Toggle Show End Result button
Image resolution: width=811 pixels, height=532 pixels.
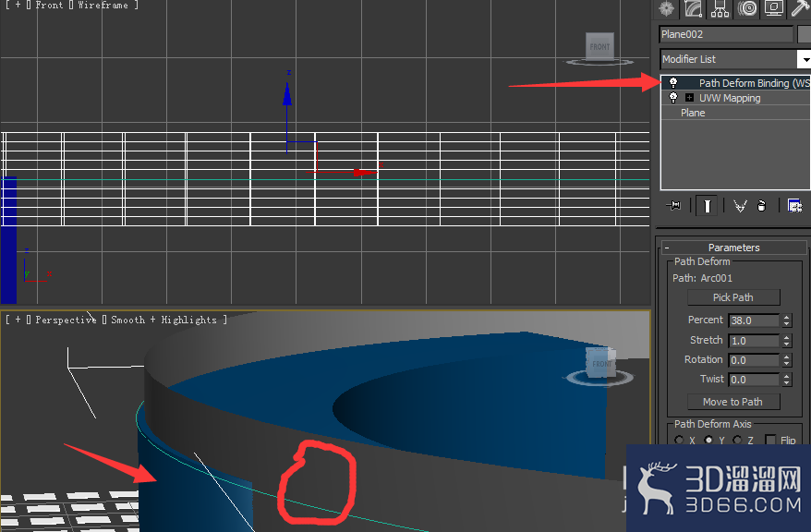707,206
